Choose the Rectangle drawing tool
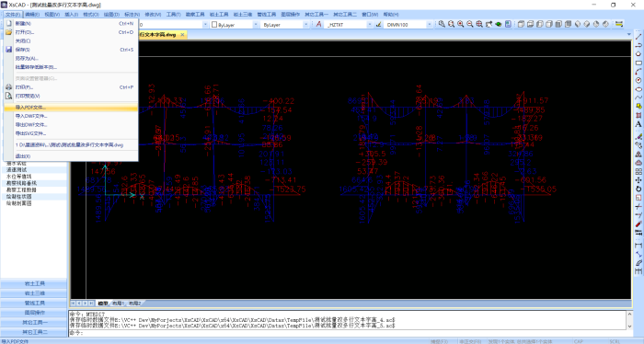Viewport: 644px width, 344px height. [638, 63]
